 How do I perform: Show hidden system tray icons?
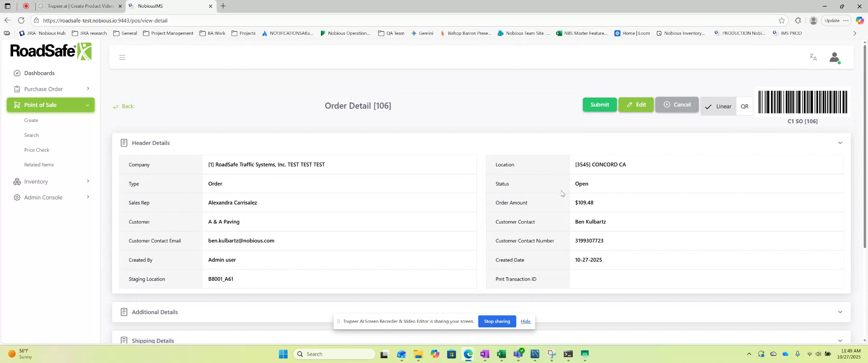tap(749, 354)
